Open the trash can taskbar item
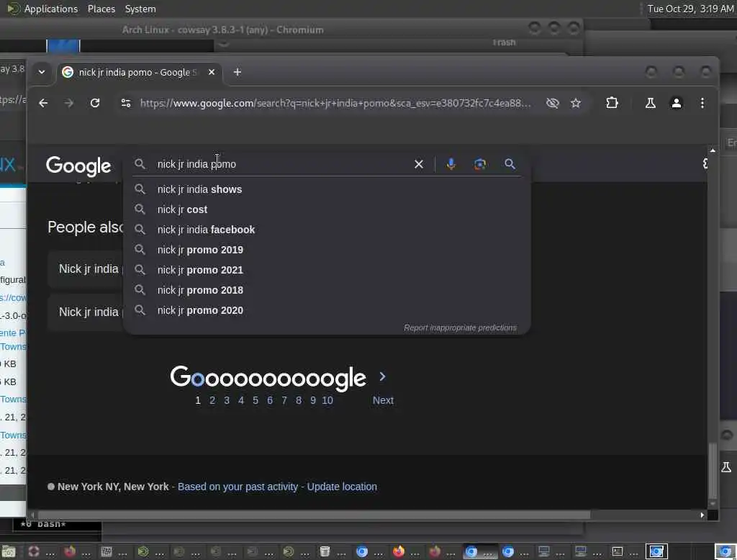The image size is (737, 560). 331,551
